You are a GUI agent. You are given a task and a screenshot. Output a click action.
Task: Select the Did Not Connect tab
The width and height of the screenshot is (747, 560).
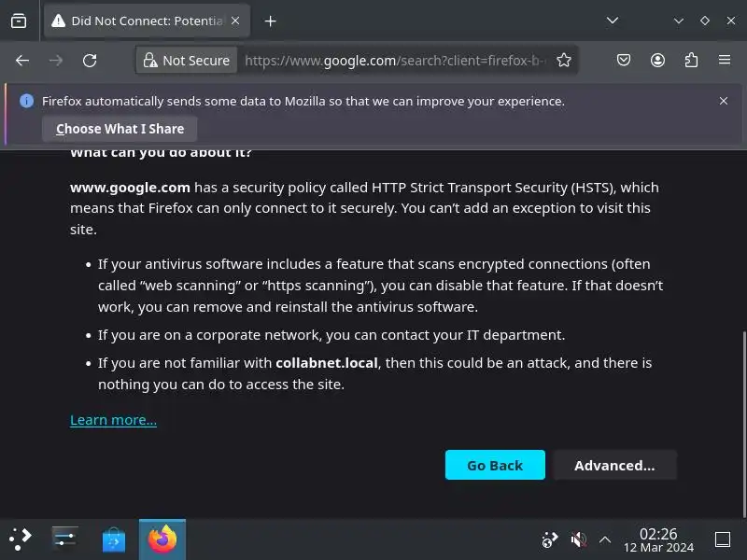tap(138, 21)
